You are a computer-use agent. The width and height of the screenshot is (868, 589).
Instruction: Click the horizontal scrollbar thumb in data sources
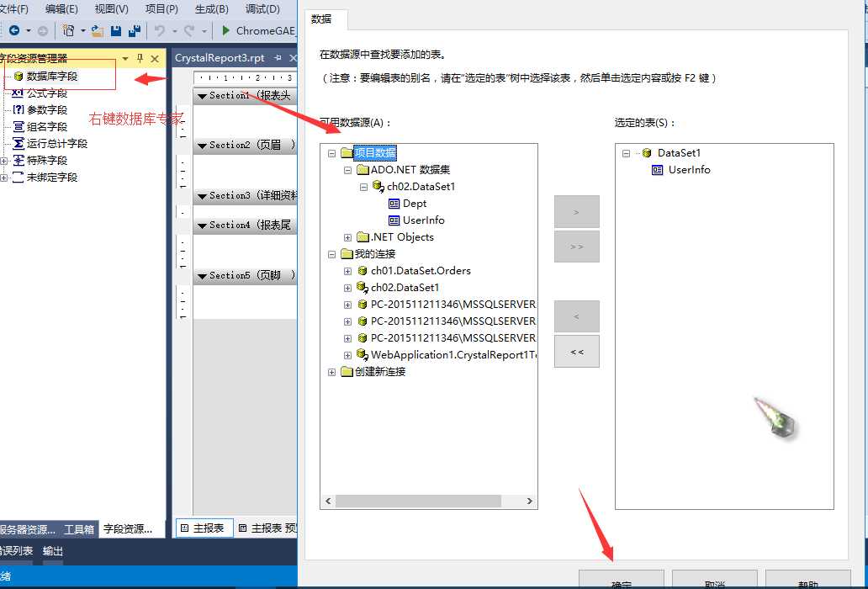(x=418, y=501)
